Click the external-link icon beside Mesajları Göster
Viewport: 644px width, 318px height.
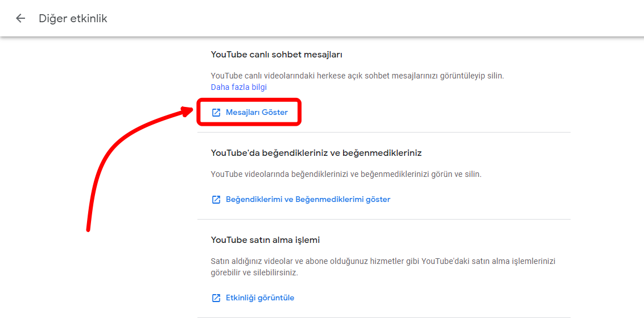coord(216,113)
